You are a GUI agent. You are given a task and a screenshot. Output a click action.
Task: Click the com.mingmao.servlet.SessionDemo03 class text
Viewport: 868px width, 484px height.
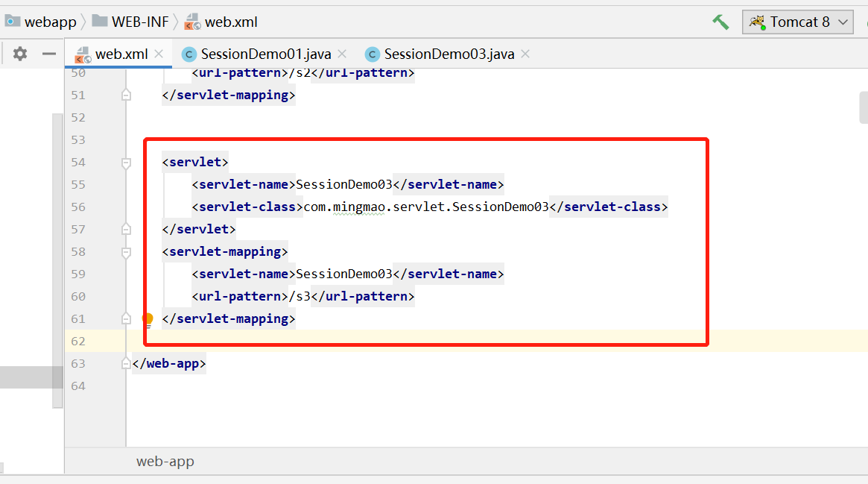click(426, 207)
